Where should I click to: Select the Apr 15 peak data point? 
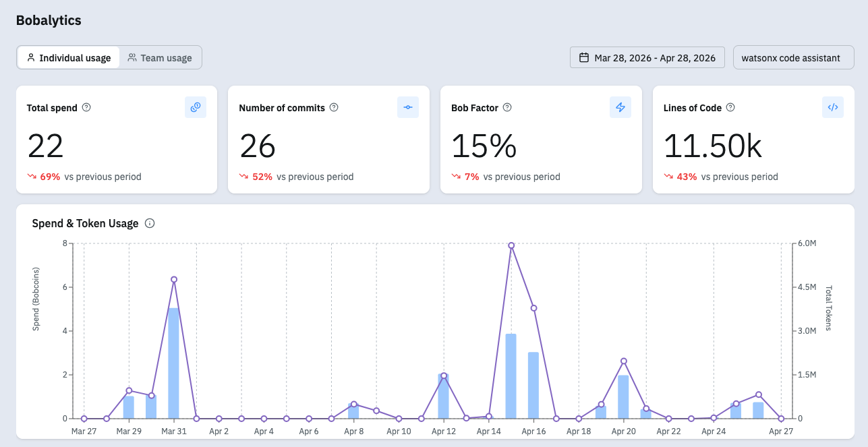tap(511, 245)
